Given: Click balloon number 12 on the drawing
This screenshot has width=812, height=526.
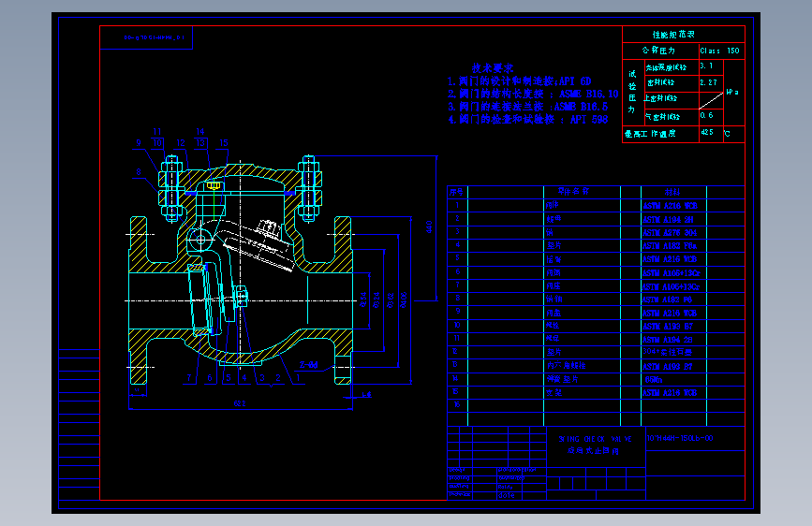Looking at the screenshot, I should 181,143.
